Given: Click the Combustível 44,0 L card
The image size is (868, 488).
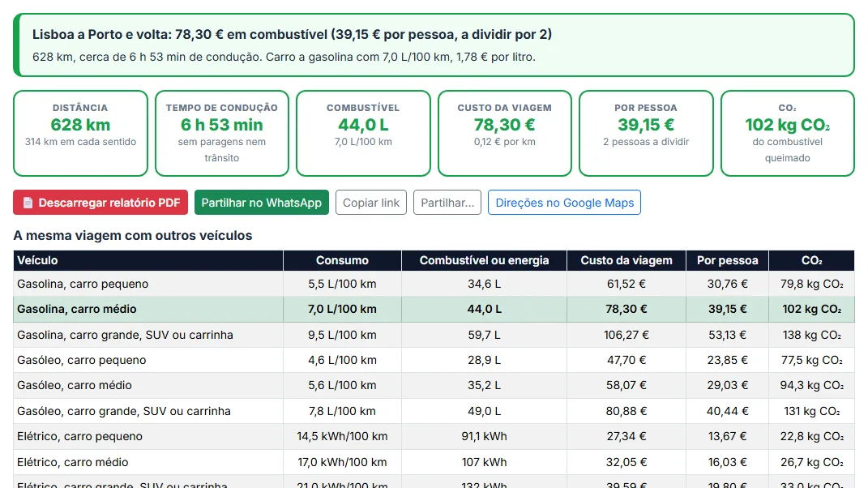Looking at the screenshot, I should pyautogui.click(x=363, y=134).
